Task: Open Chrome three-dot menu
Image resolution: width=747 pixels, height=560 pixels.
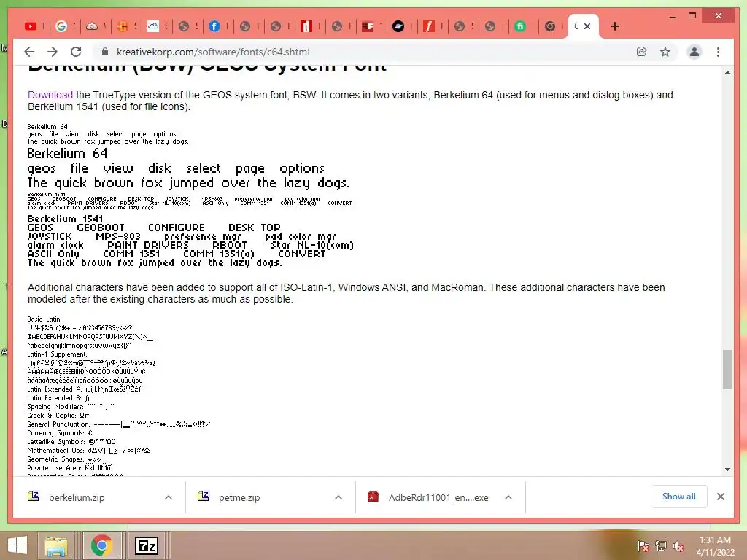Action: coord(718,52)
